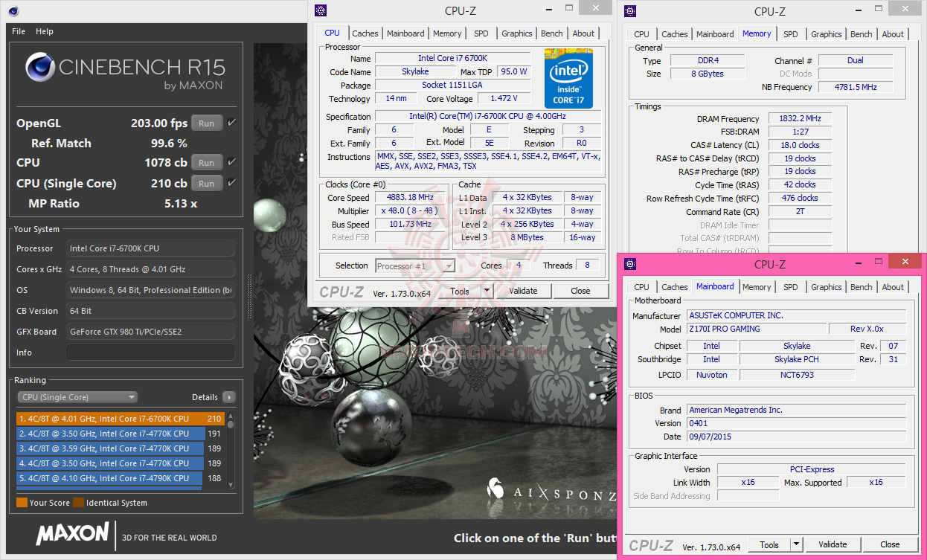Run the OpenGL benchmark

click(206, 123)
